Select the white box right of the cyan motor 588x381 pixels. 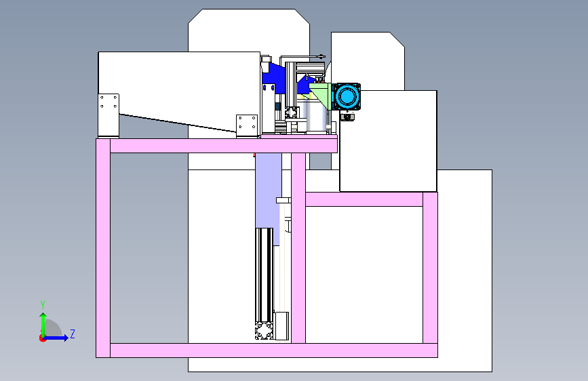coord(388,141)
